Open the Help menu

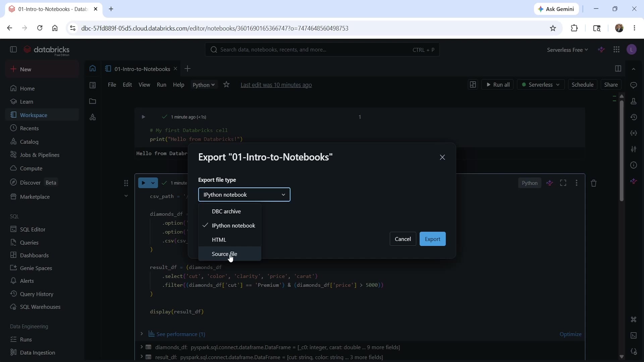(178, 85)
